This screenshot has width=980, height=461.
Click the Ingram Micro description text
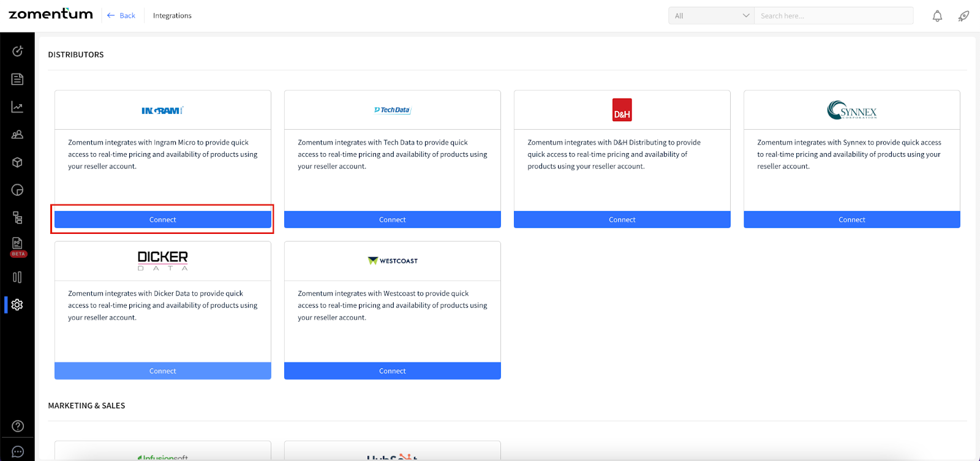pyautogui.click(x=163, y=154)
